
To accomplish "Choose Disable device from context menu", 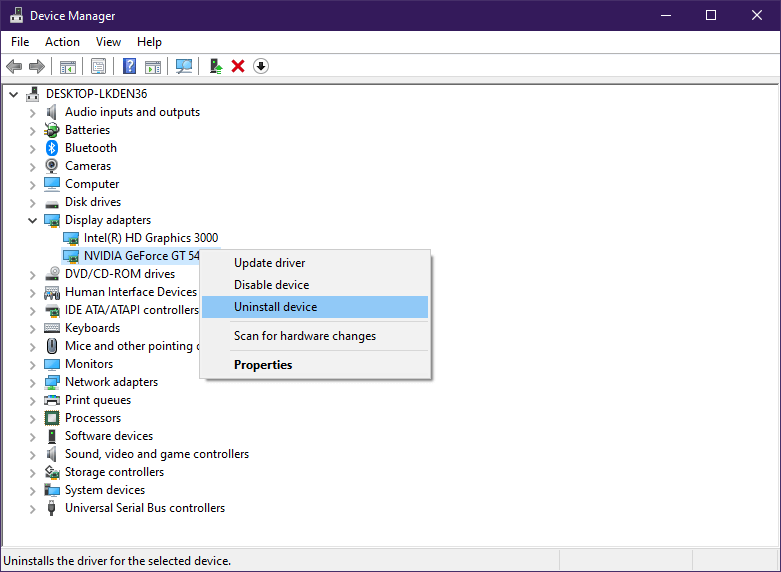I will [315, 285].
